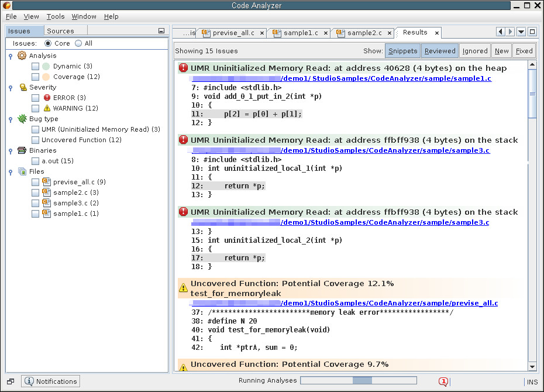Screen dimensions: 544x392
Task: Open the Tools menu
Action: pyautogui.click(x=56, y=16)
